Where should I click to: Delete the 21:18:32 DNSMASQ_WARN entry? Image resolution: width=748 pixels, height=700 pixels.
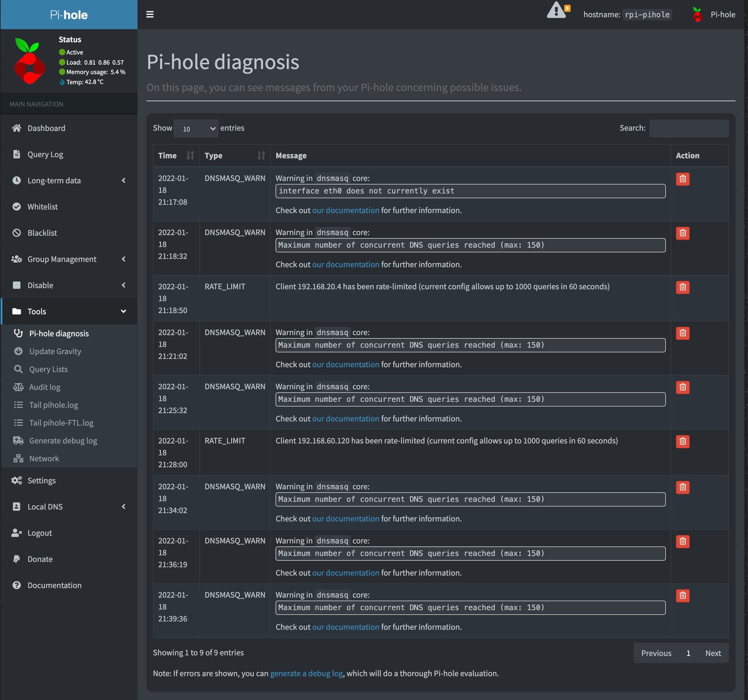coord(683,233)
